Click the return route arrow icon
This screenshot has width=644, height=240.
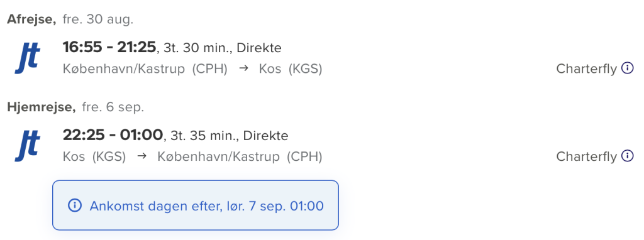coord(142,156)
